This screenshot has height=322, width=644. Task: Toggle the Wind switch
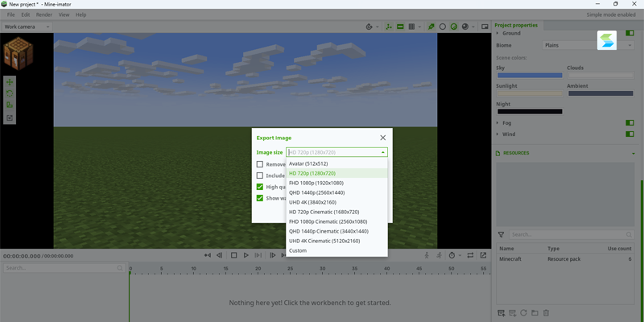[x=630, y=134]
